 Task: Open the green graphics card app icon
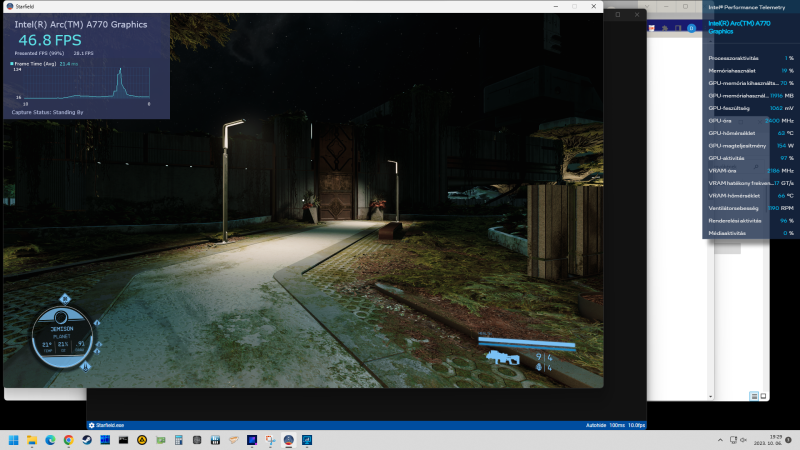click(x=160, y=440)
